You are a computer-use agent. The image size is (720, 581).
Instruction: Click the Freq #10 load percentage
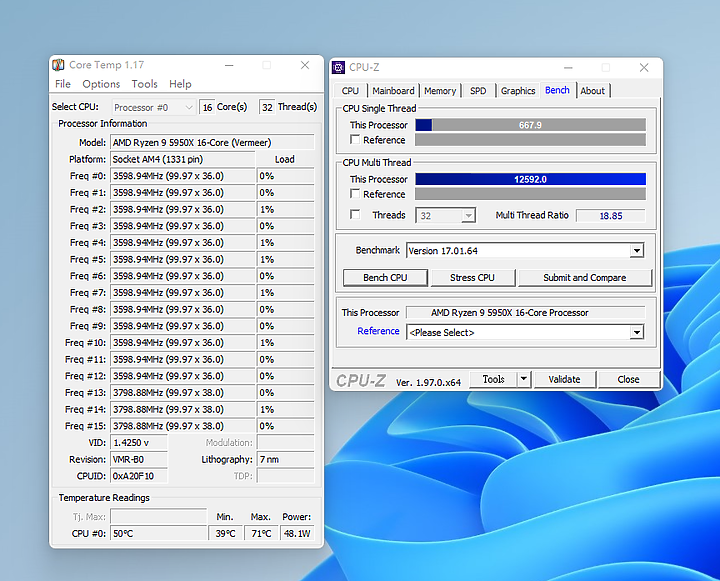285,343
